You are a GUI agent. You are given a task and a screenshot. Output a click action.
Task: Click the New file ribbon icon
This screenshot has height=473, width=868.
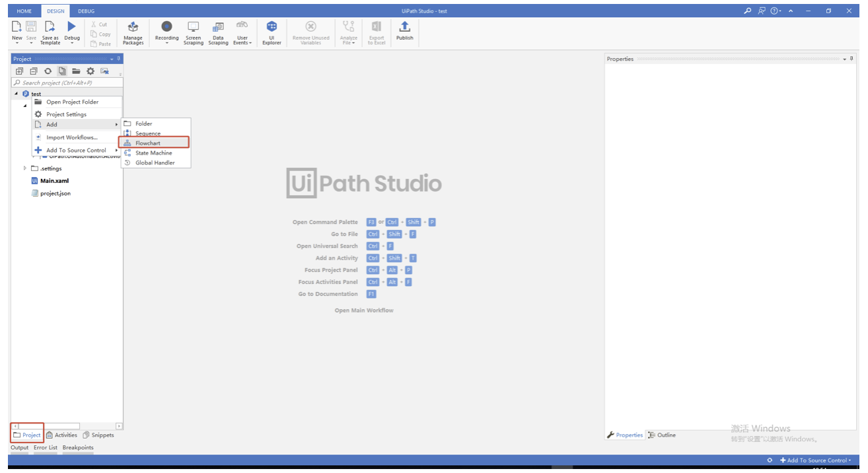[17, 26]
